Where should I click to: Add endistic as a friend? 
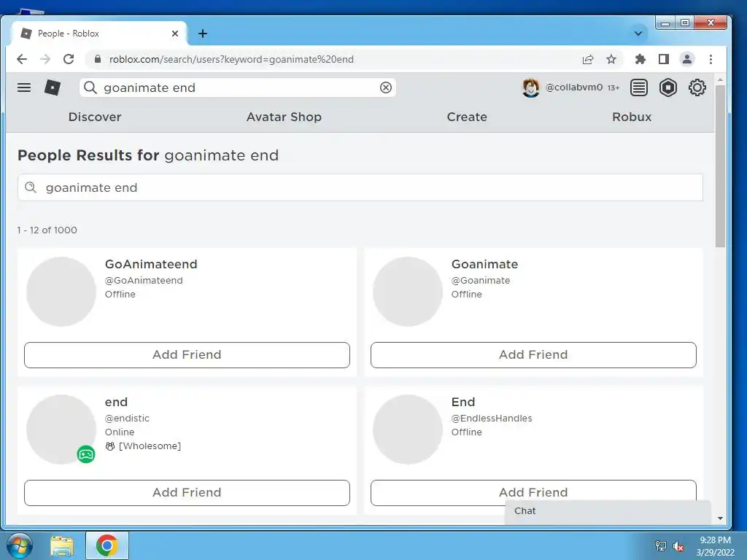[x=187, y=492]
